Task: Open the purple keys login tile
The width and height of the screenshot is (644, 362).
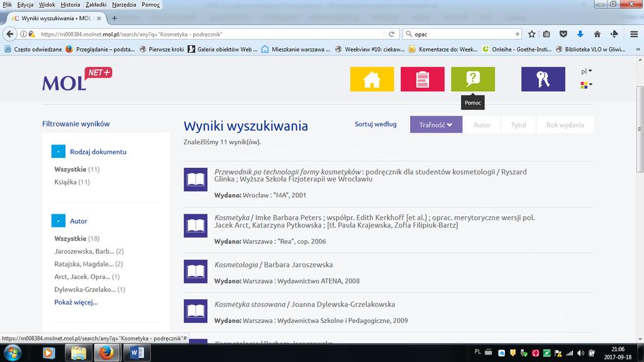Action: tap(543, 79)
